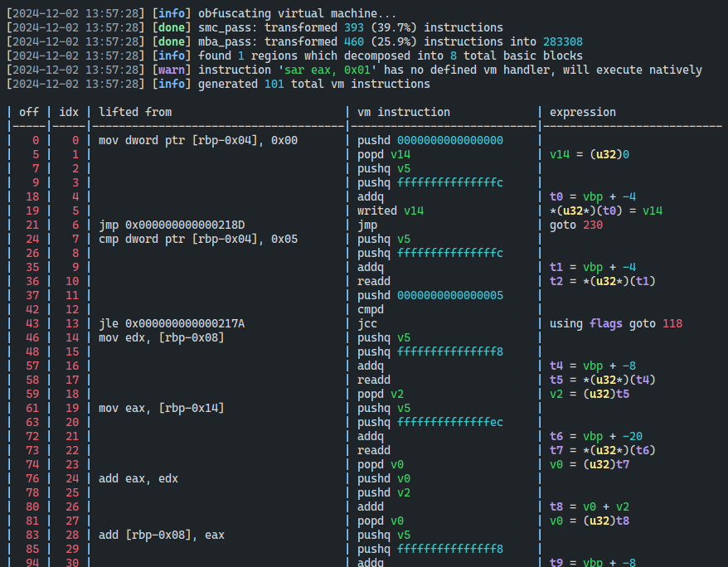Select the "add eax, edx" lifted instruction
The width and height of the screenshot is (728, 567).
tap(138, 478)
